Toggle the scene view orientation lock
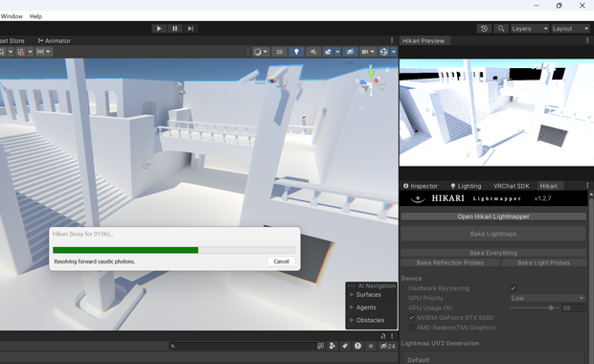Viewport: 594px width, 364px height. pos(387,69)
